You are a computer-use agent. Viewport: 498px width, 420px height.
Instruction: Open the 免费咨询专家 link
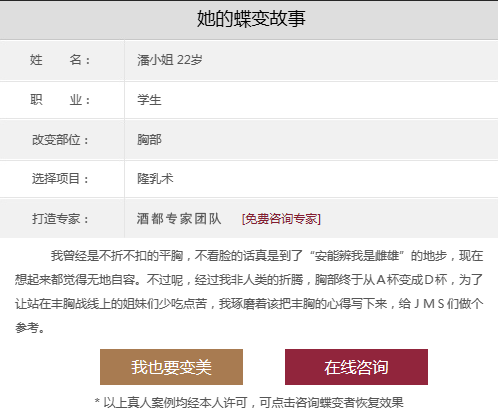[x=281, y=219]
